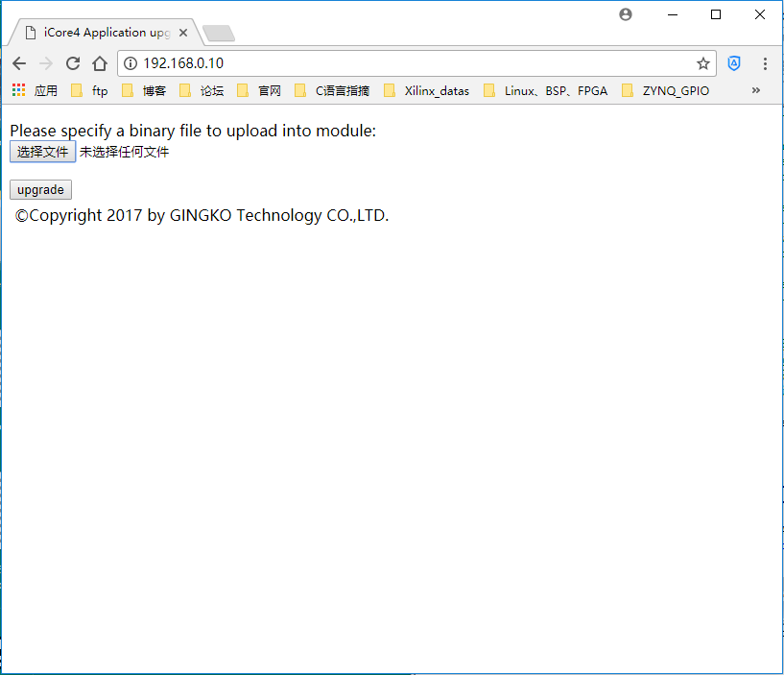Click the address bar showing 192.168.0.10
784x675 pixels.
tap(413, 63)
